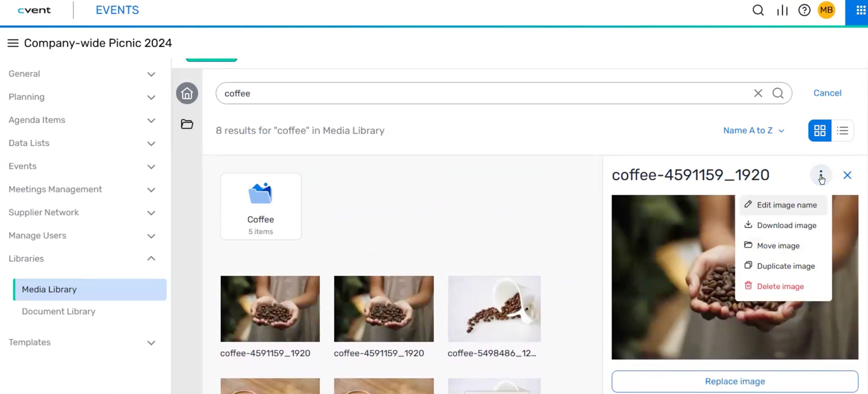
Task: Click the 8 results for coffee text
Action: coord(300,131)
